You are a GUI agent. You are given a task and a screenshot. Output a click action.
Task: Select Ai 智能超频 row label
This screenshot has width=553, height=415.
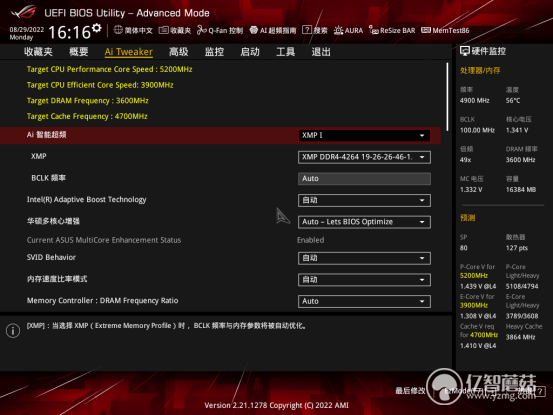point(47,135)
